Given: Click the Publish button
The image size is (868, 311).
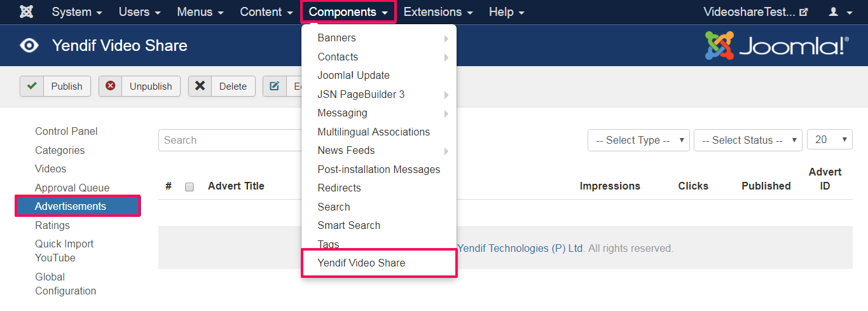Looking at the screenshot, I should [x=55, y=86].
